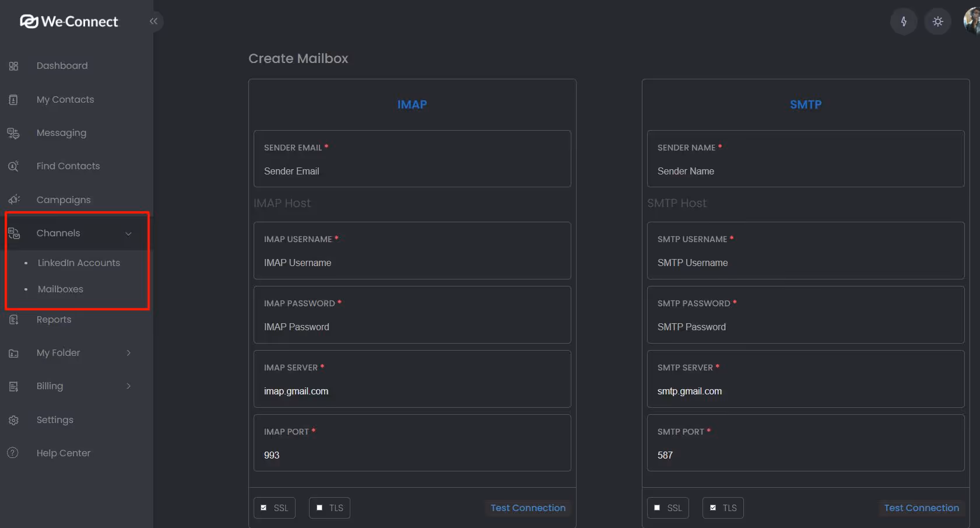
Task: Open the Mailboxes menu item
Action: (60, 289)
